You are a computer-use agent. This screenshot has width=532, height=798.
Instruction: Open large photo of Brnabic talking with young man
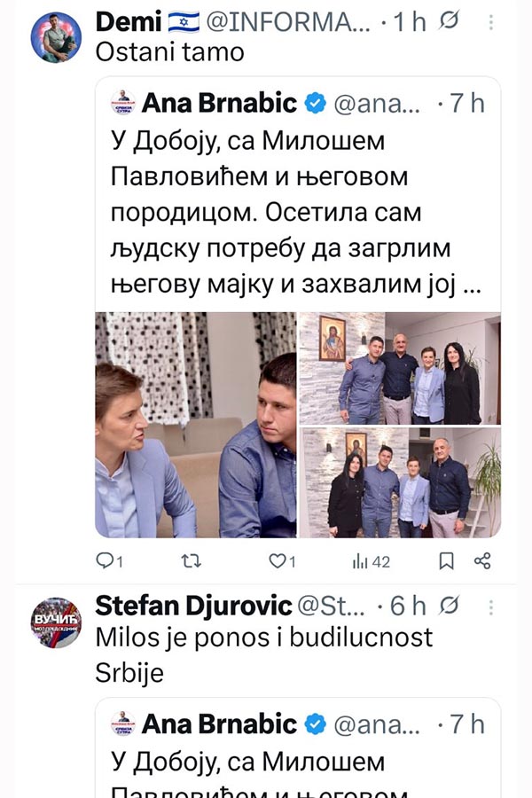[x=195, y=425]
